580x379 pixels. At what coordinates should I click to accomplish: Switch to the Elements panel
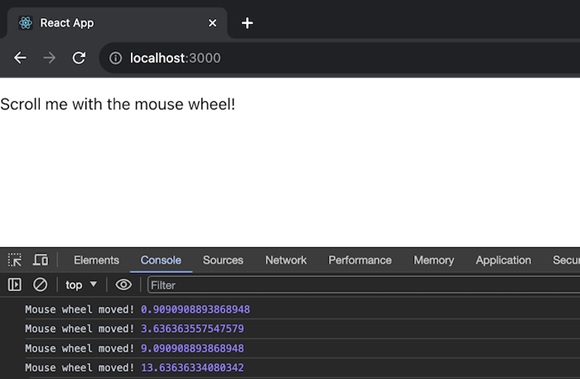pos(96,260)
